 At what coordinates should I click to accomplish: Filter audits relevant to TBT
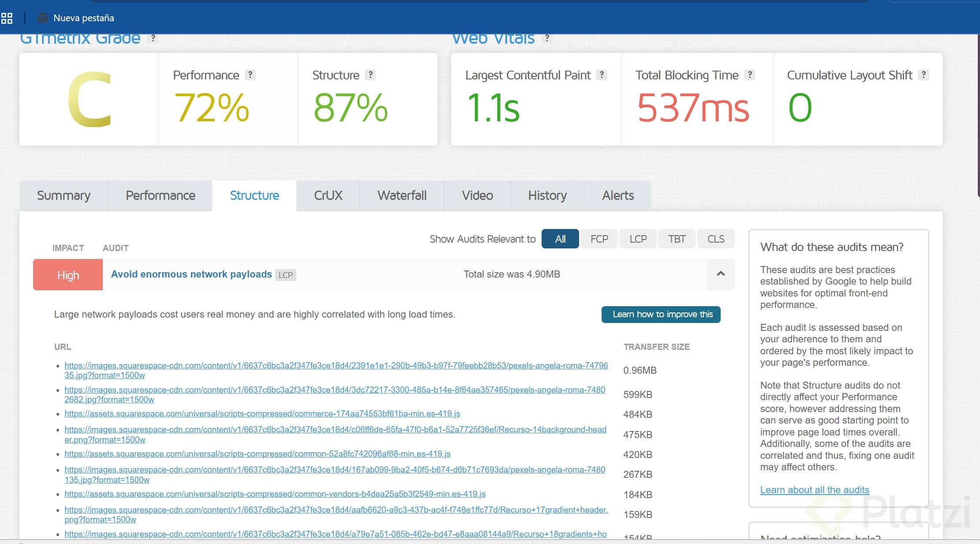click(677, 239)
